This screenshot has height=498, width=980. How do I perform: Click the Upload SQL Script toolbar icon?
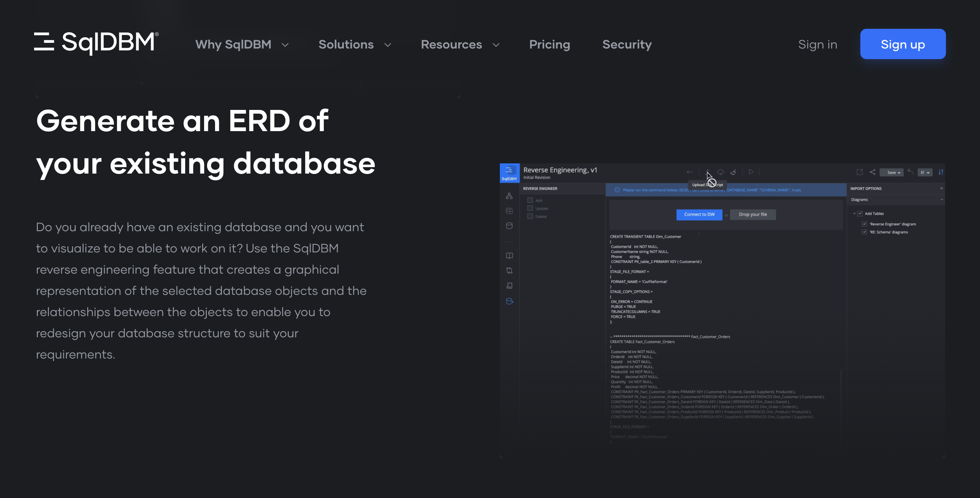coord(708,172)
